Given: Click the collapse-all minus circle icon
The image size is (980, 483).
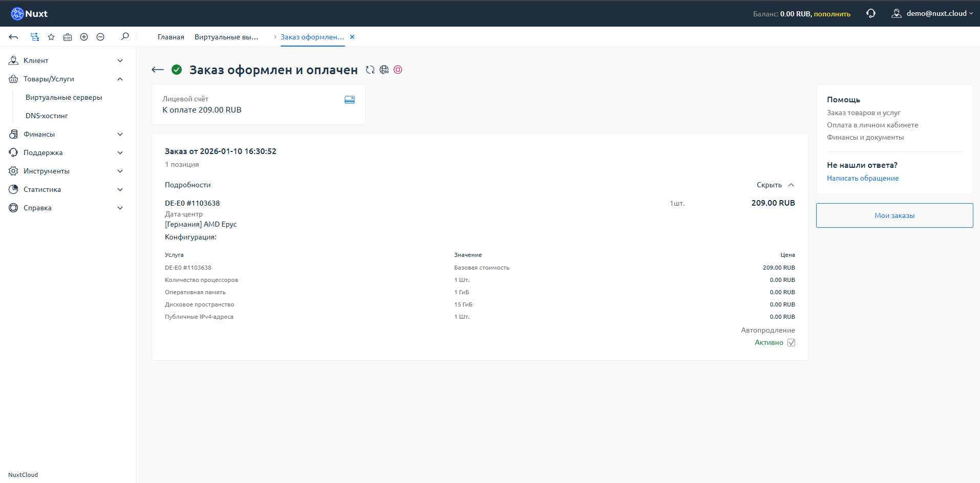Looking at the screenshot, I should 100,37.
